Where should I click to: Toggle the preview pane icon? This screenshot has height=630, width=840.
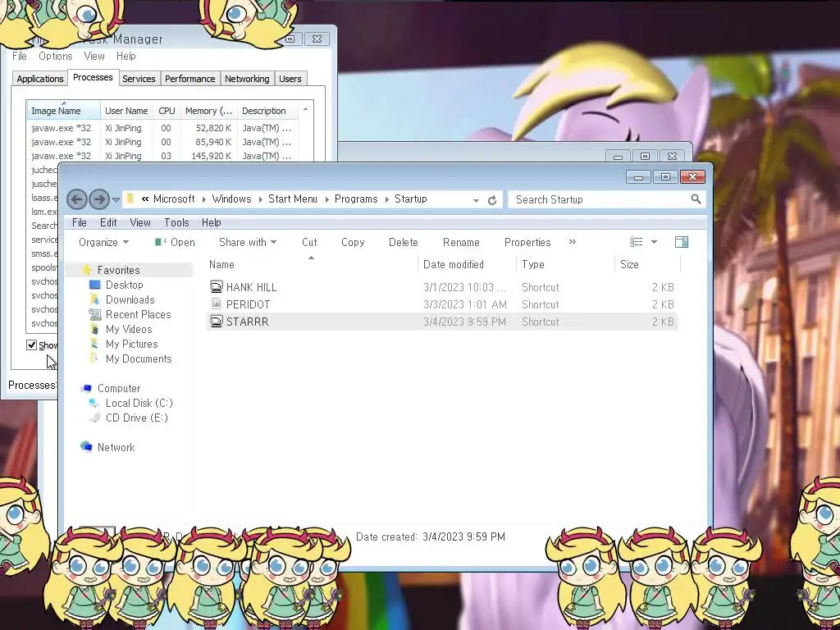coord(682,242)
